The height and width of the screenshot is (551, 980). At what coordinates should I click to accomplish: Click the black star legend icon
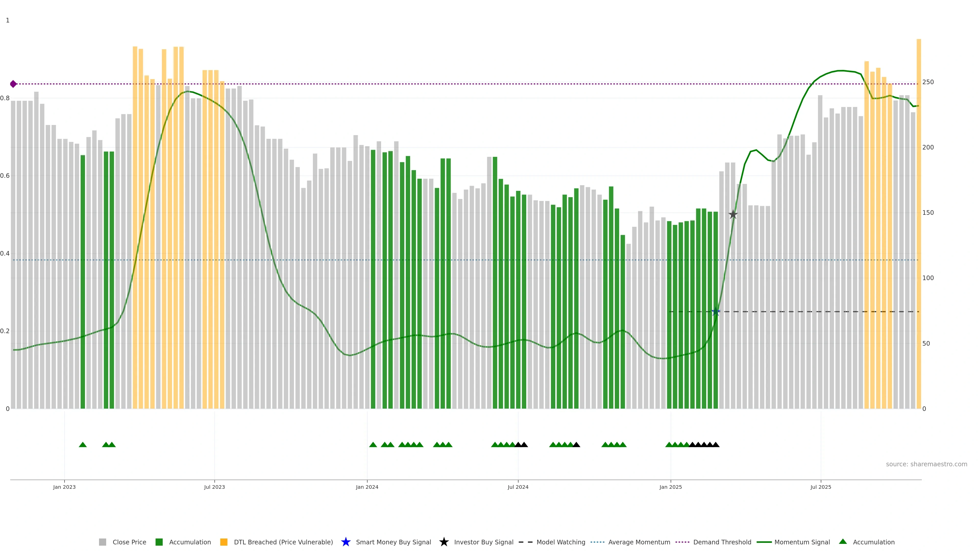444,542
